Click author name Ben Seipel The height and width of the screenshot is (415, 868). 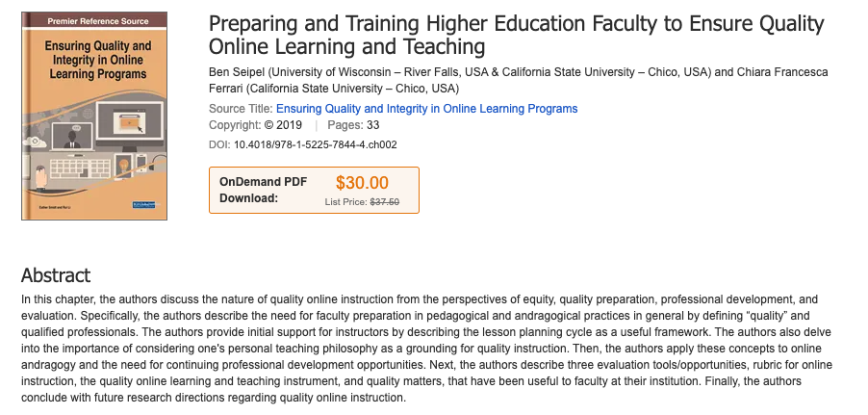[236, 72]
